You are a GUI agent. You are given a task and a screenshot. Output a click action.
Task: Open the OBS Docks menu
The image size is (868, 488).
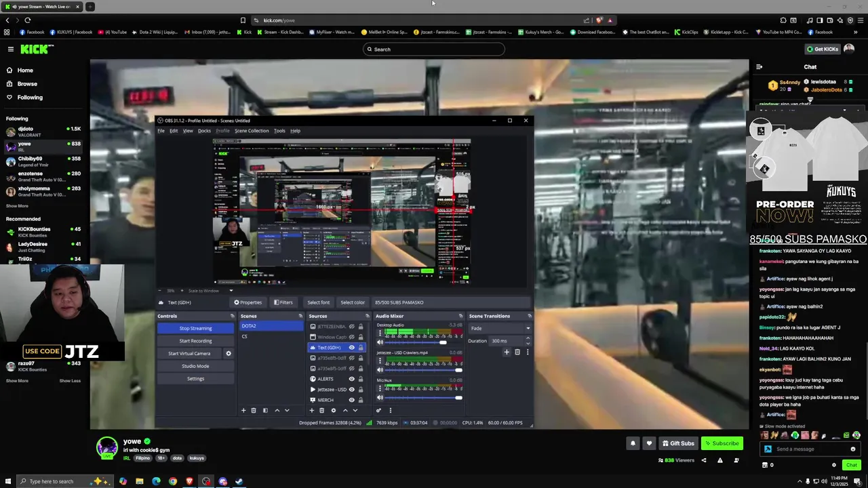[x=204, y=131]
